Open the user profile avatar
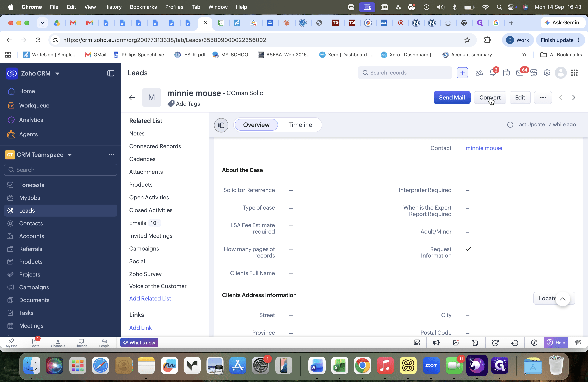Screen dimensions: 588x382 pos(561,73)
